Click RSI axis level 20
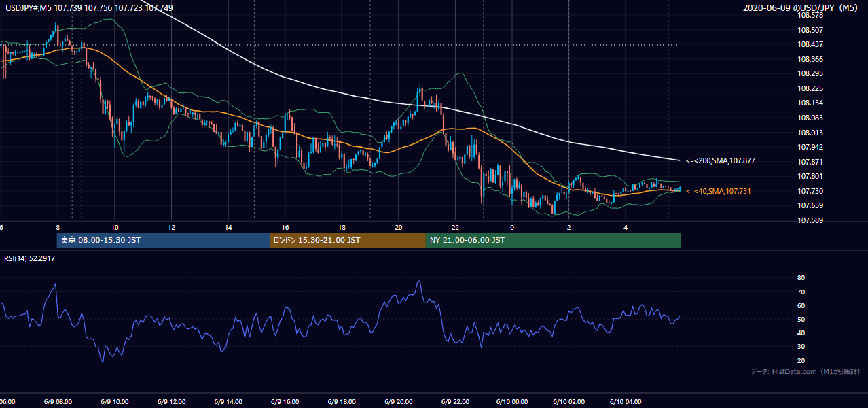Image resolution: width=868 pixels, height=408 pixels. click(x=801, y=360)
